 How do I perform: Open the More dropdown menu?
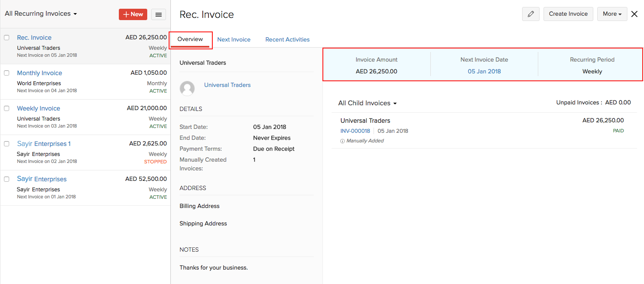[612, 14]
